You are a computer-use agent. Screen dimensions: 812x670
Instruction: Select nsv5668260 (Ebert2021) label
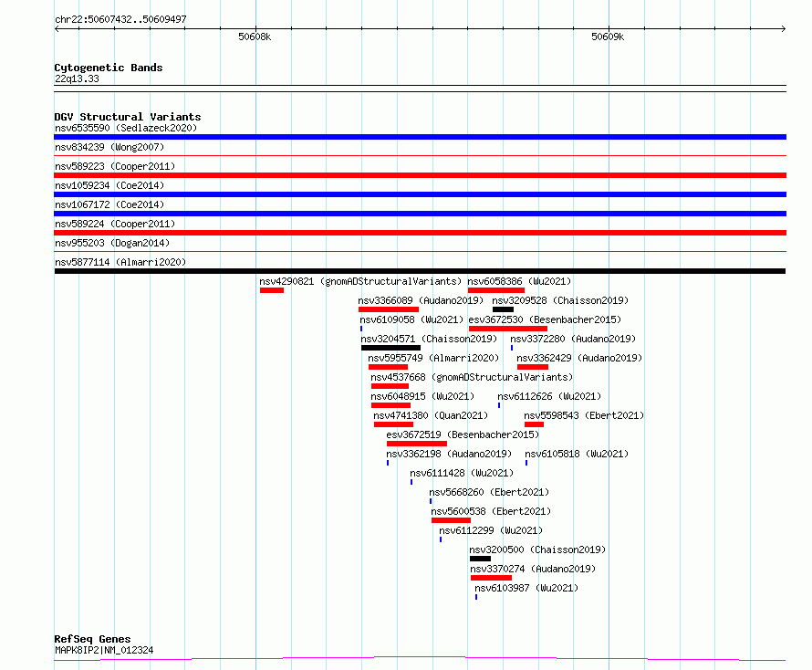pos(489,492)
